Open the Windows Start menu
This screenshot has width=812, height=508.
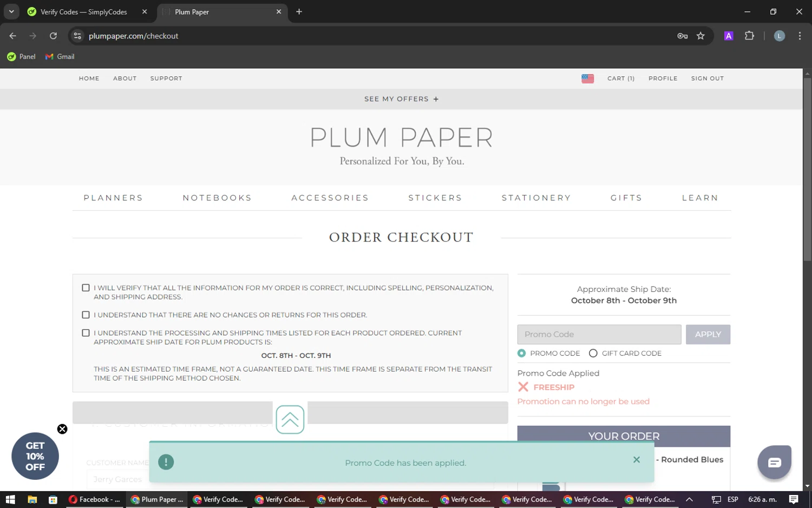pyautogui.click(x=10, y=499)
